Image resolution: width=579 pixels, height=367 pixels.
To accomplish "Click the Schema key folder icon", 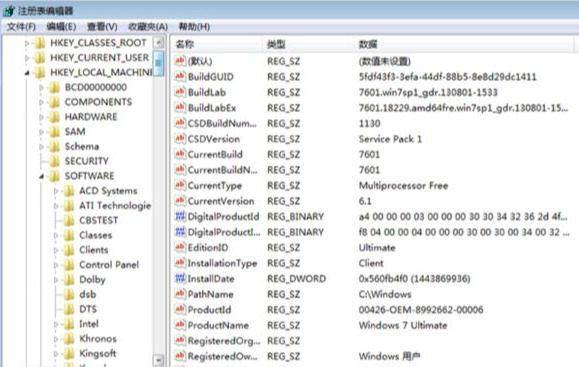I will click(55, 146).
